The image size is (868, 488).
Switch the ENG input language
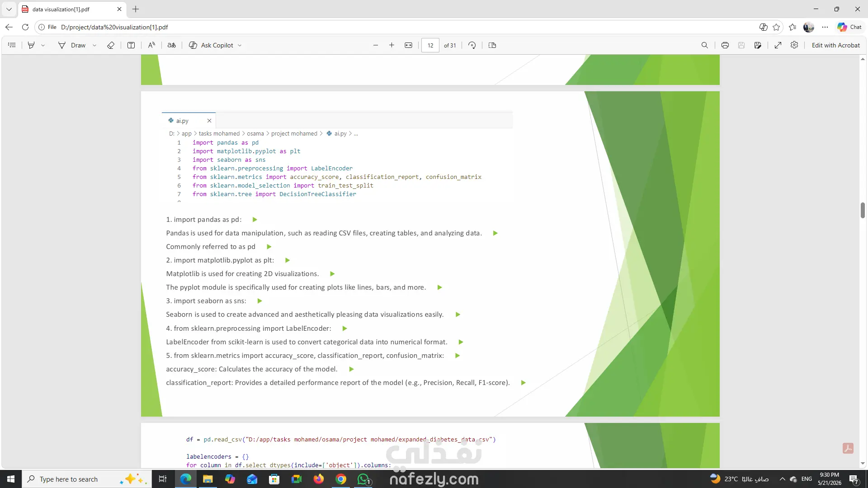(x=807, y=479)
